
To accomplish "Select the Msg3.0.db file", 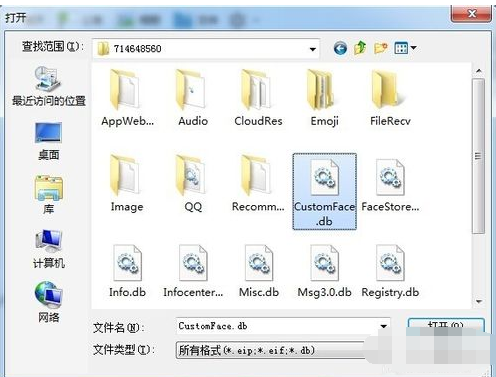I will pos(324,271).
